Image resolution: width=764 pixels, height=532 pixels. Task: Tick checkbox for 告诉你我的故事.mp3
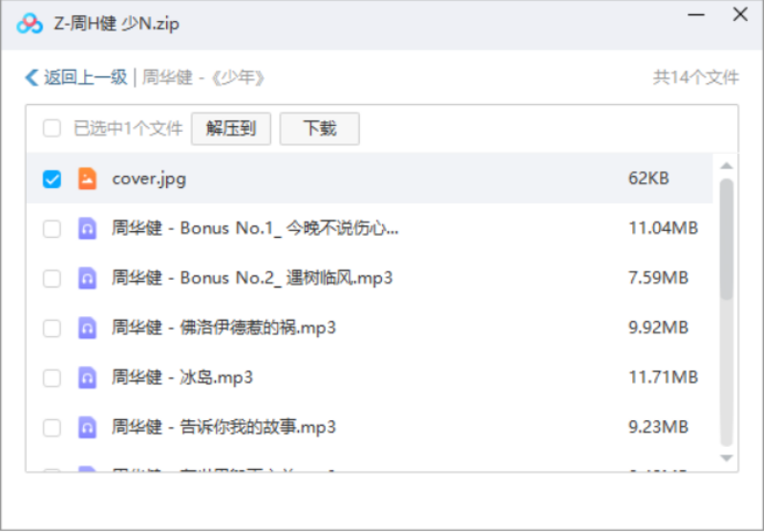(53, 427)
